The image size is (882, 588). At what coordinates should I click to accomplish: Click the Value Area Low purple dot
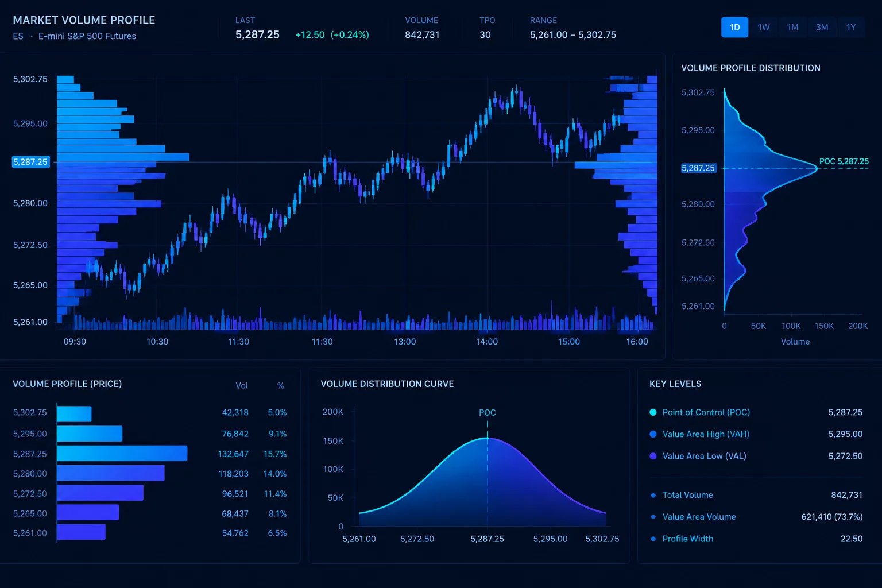653,456
